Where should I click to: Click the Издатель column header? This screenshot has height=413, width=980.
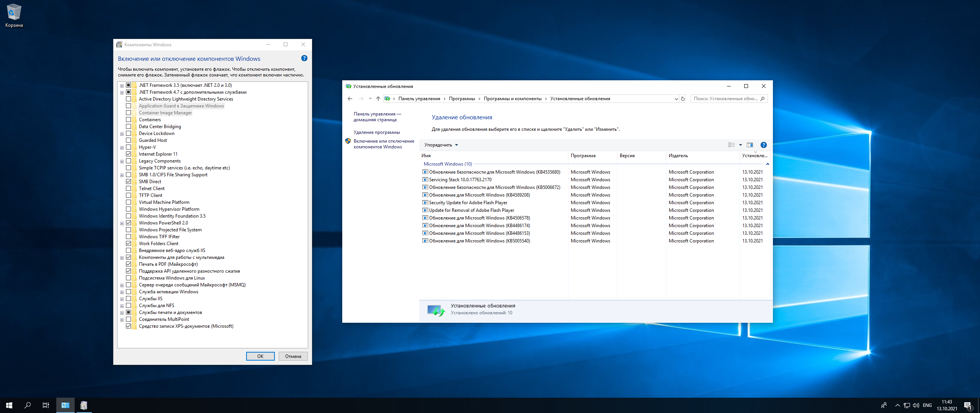[x=703, y=156]
